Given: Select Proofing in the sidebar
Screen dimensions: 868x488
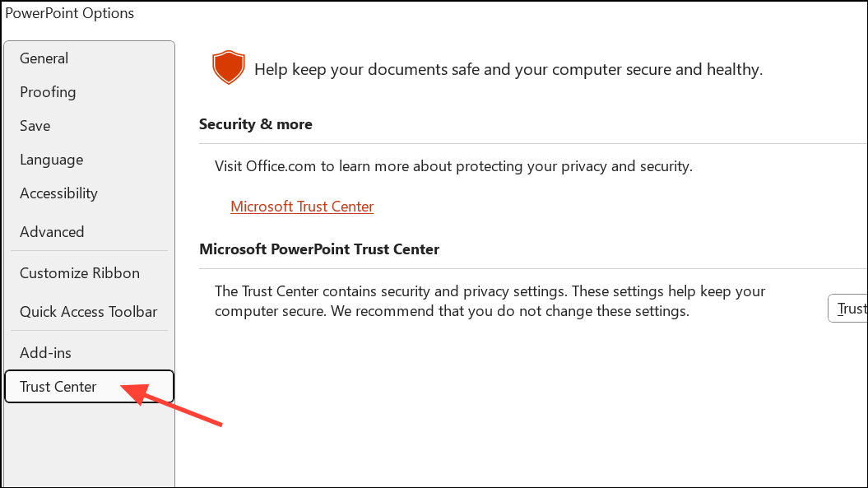Looking at the screenshot, I should 48,92.
